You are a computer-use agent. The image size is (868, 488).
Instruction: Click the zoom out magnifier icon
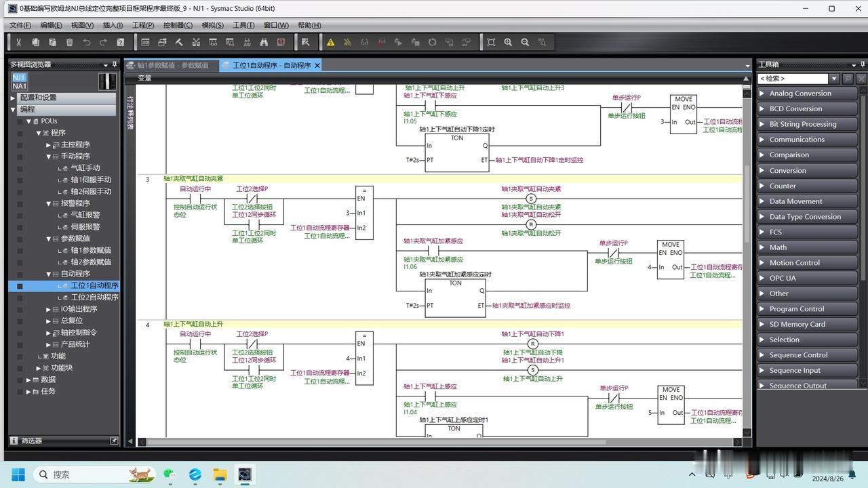pos(525,42)
